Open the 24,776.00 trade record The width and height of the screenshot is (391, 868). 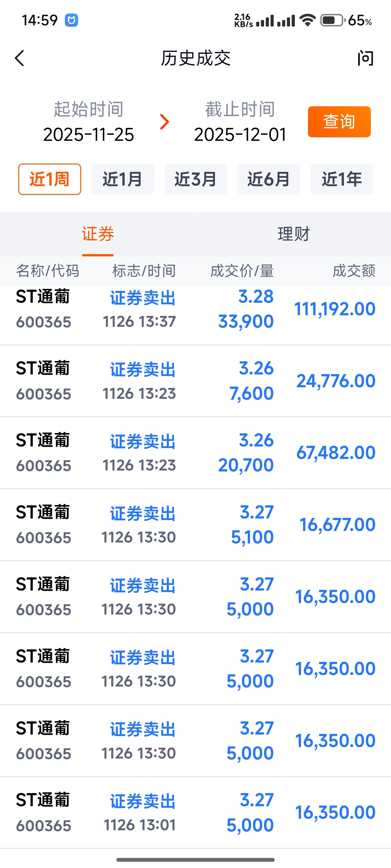point(196,381)
